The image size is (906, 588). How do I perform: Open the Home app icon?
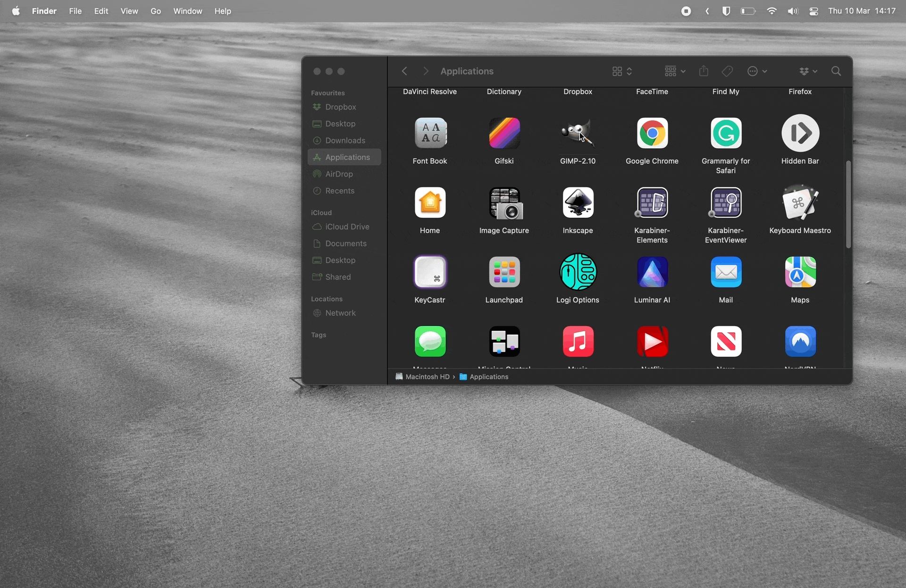[x=430, y=202]
